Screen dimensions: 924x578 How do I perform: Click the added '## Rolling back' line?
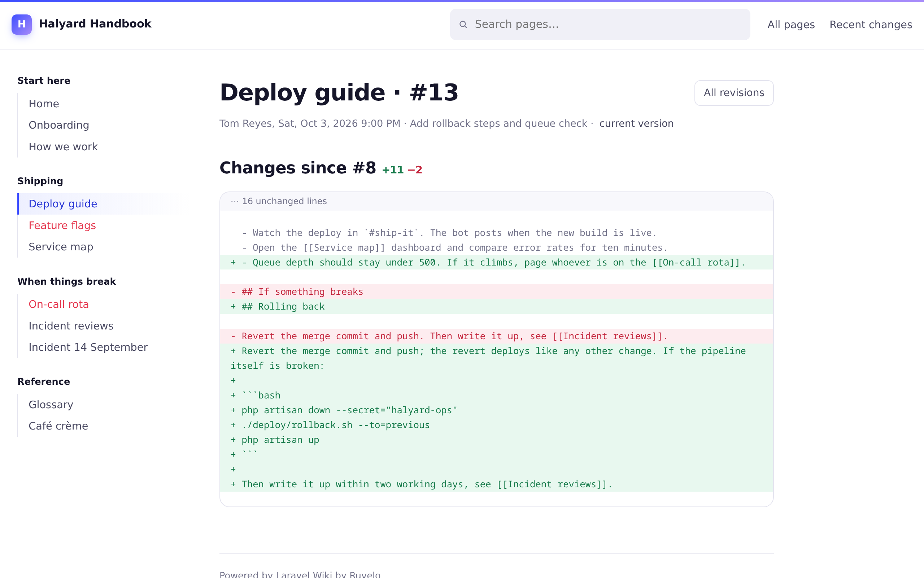[x=496, y=307]
